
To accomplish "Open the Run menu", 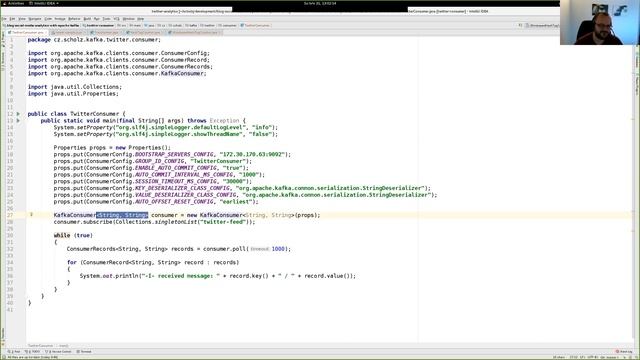I will click(x=97, y=19).
